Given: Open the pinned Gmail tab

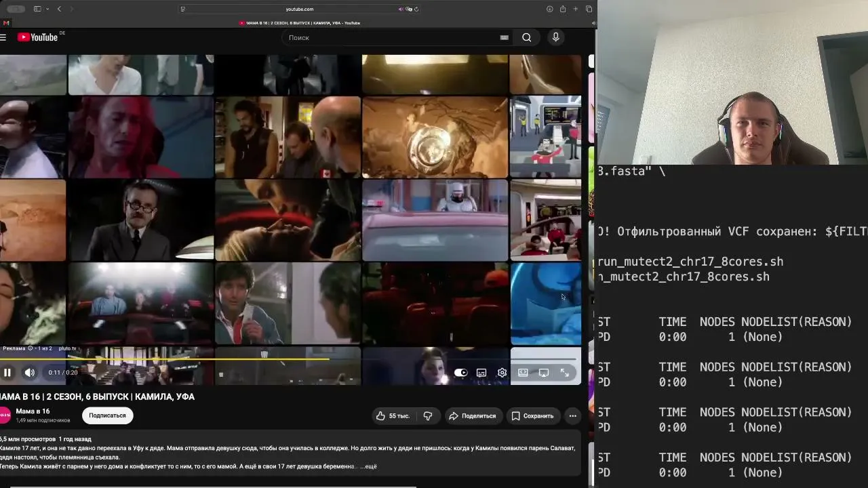Looking at the screenshot, I should tap(7, 23).
